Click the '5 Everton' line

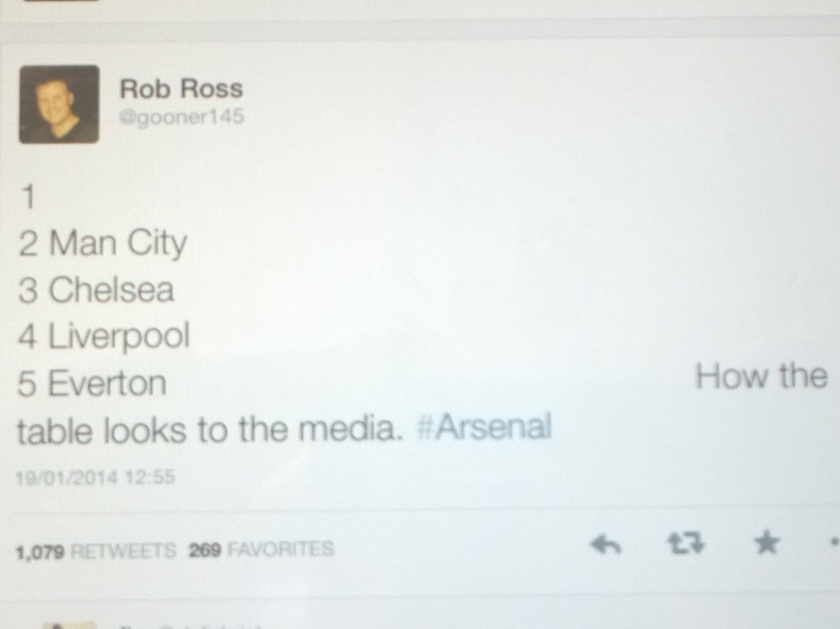[92, 384]
